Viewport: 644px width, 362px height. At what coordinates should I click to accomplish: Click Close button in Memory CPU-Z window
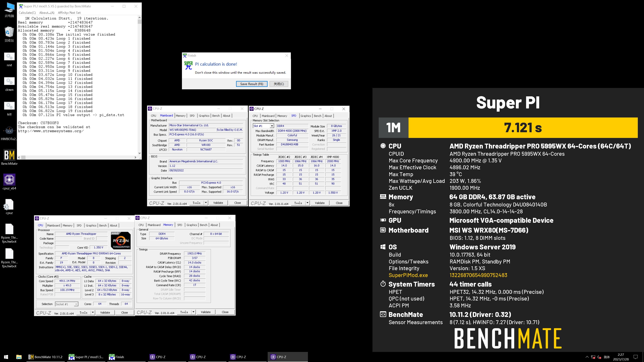point(225,312)
